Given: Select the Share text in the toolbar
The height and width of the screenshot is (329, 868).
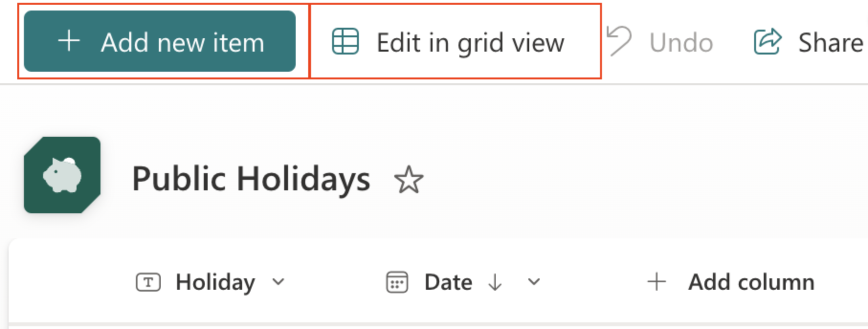Looking at the screenshot, I should [x=830, y=43].
